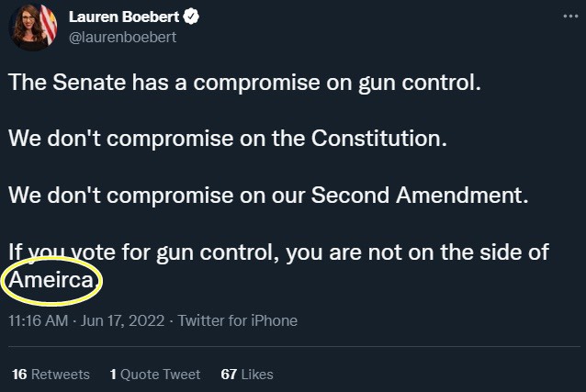The width and height of the screenshot is (586, 392).
Task: Open the Lauren Boebert display name link
Action: [x=124, y=17]
